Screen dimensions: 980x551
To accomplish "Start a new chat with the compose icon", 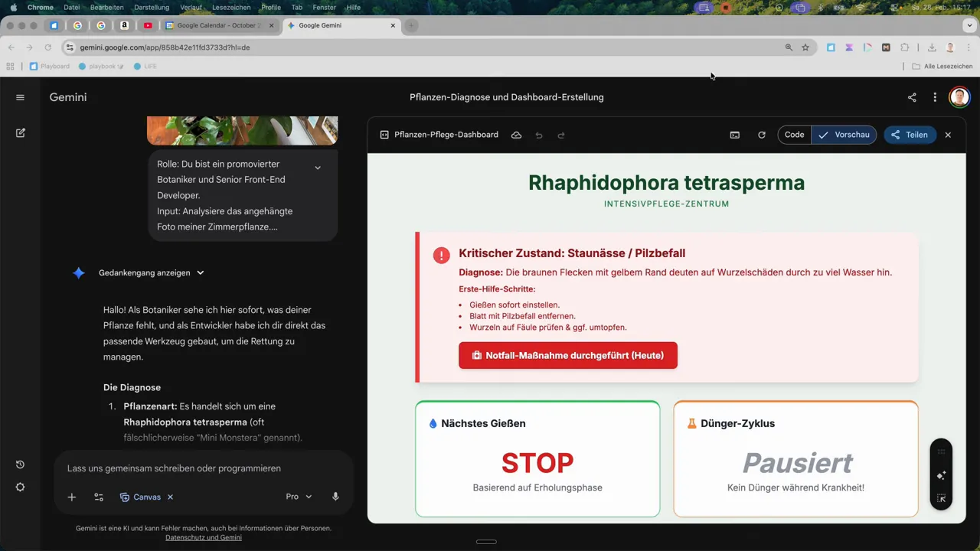I will 20,133.
